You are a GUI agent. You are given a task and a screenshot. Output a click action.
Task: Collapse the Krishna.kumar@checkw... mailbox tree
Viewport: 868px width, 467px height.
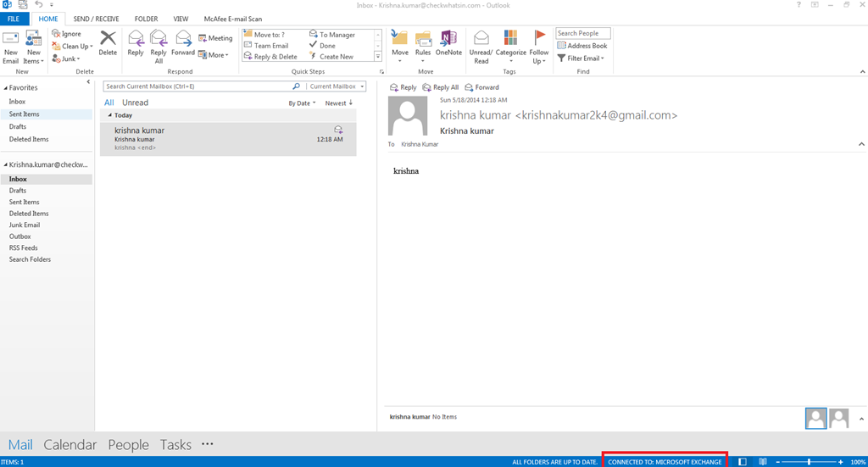click(x=6, y=165)
